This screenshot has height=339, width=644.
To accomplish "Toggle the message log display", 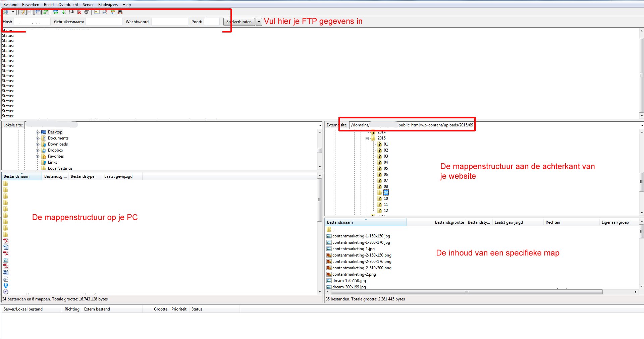I will tap(22, 12).
